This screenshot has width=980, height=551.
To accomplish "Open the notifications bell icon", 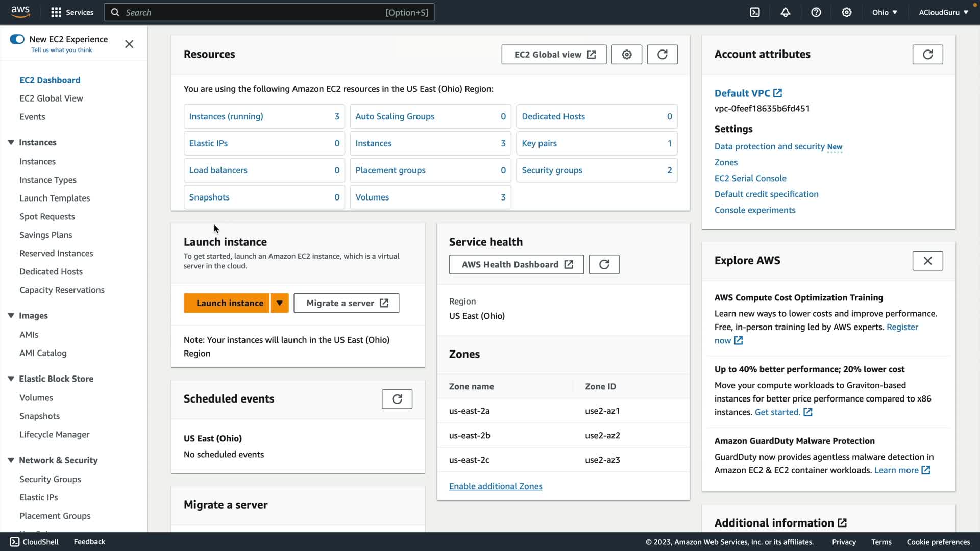I will point(786,12).
